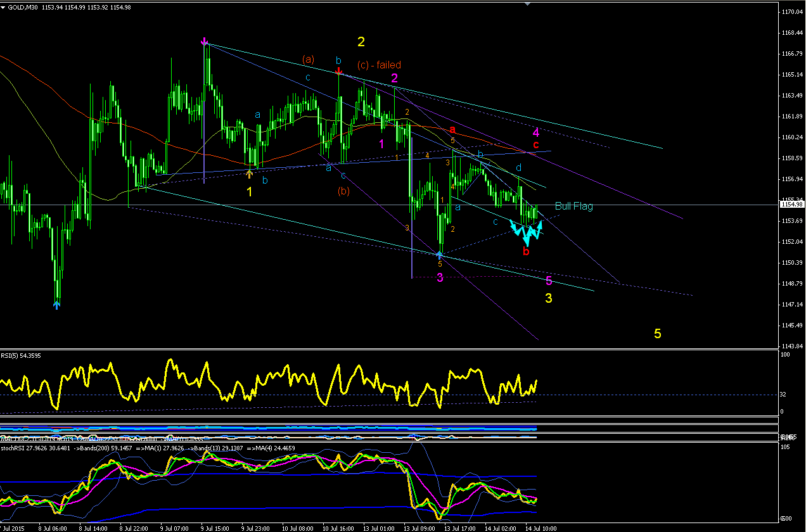Select the magenta wave '2' label

coord(394,78)
